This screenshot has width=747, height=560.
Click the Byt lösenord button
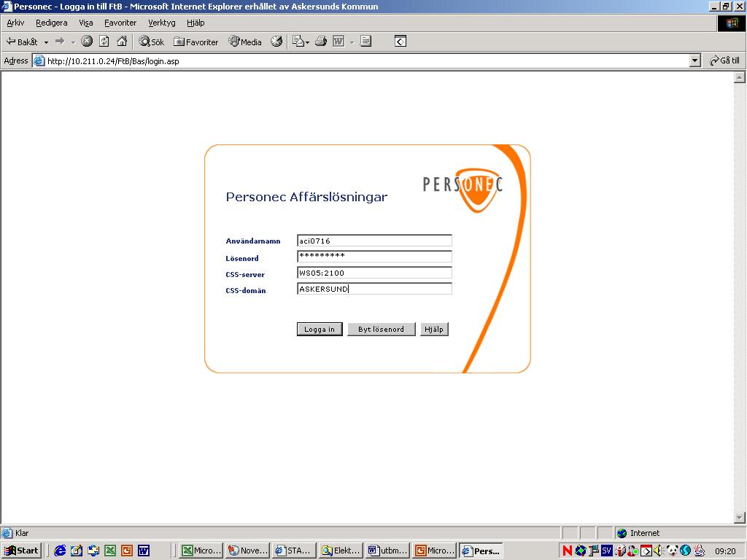381,329
